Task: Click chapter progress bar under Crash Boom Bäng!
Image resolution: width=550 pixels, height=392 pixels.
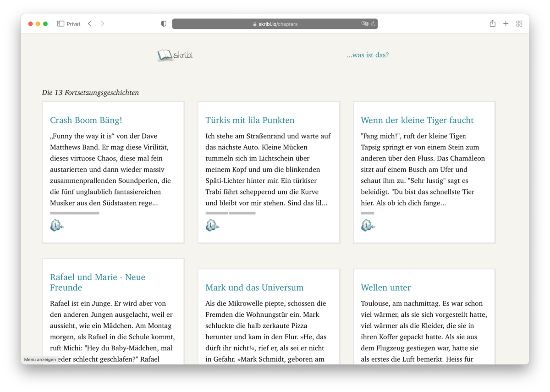Action: [75, 213]
